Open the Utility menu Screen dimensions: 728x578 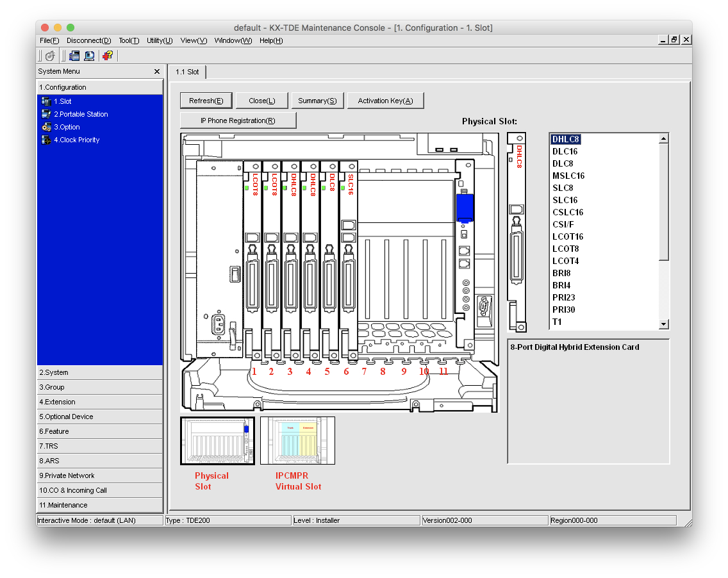tap(160, 40)
